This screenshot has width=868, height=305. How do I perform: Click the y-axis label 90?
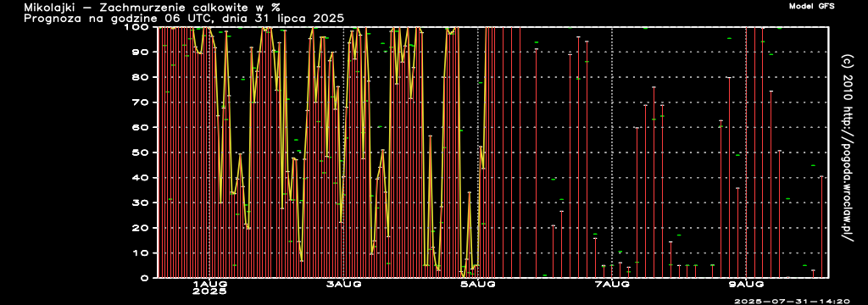pyautogui.click(x=141, y=52)
